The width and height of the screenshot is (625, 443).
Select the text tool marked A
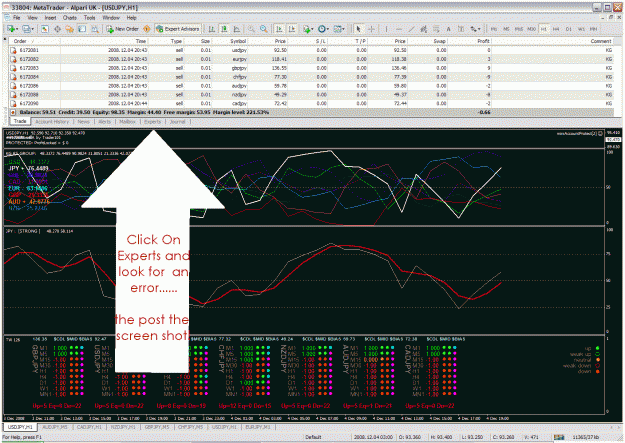[448, 29]
